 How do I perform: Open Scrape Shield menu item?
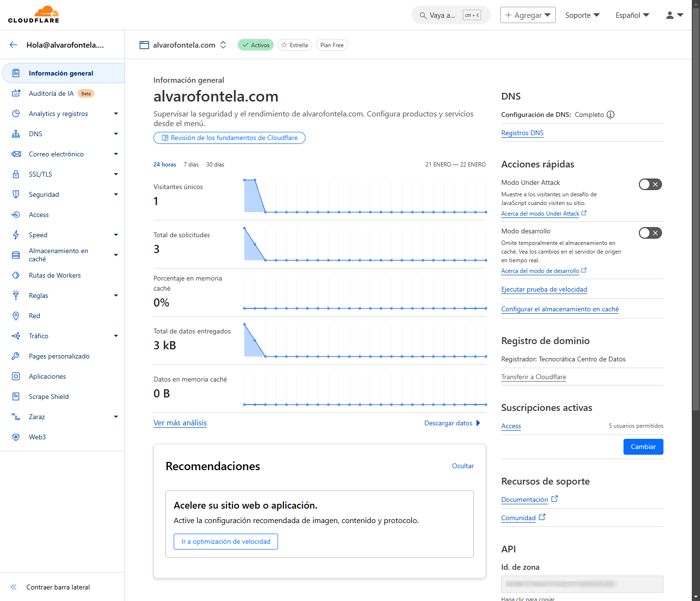point(49,396)
